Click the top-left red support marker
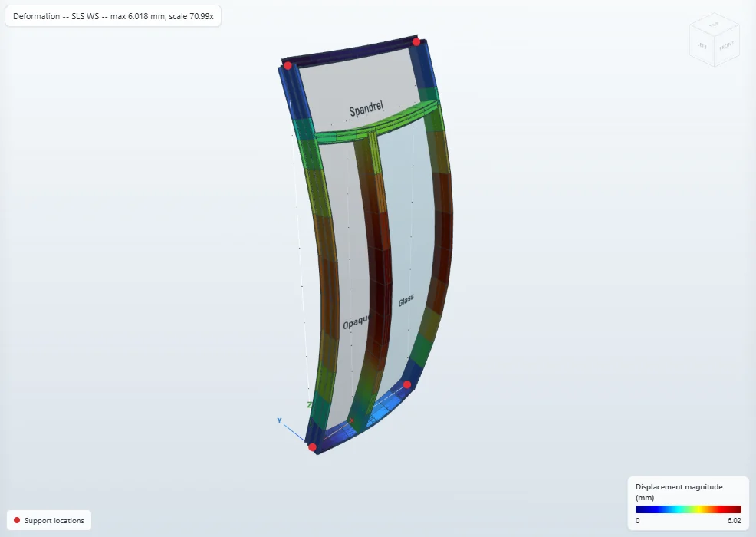756x537 pixels. (x=288, y=66)
